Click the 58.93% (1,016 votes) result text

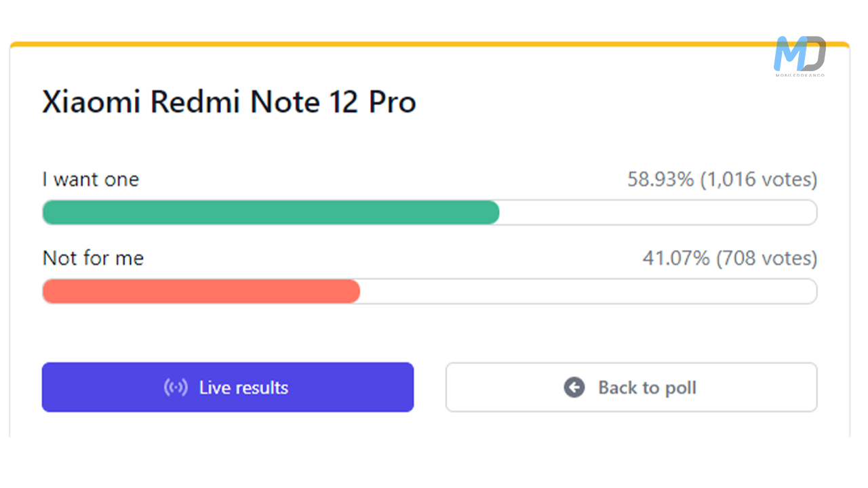point(722,180)
